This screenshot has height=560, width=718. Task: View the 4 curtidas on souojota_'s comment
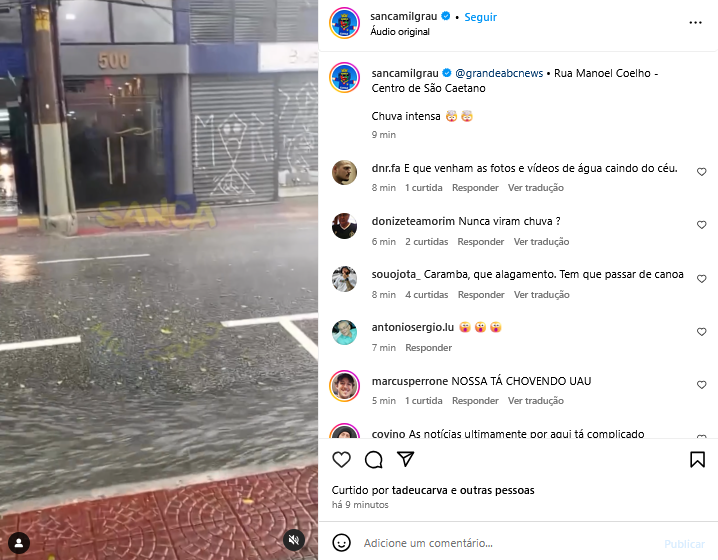tap(426, 295)
